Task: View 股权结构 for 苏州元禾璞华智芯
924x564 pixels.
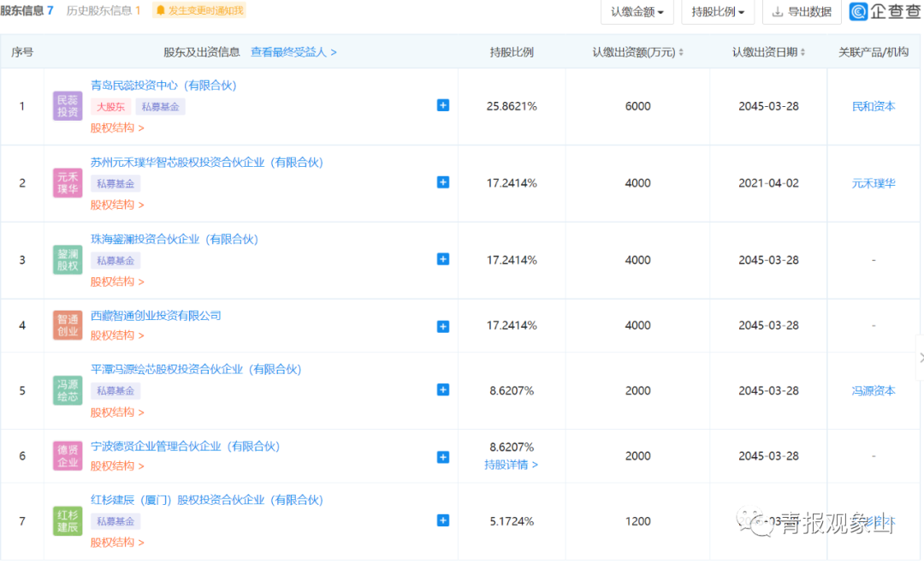Action: tap(117, 205)
